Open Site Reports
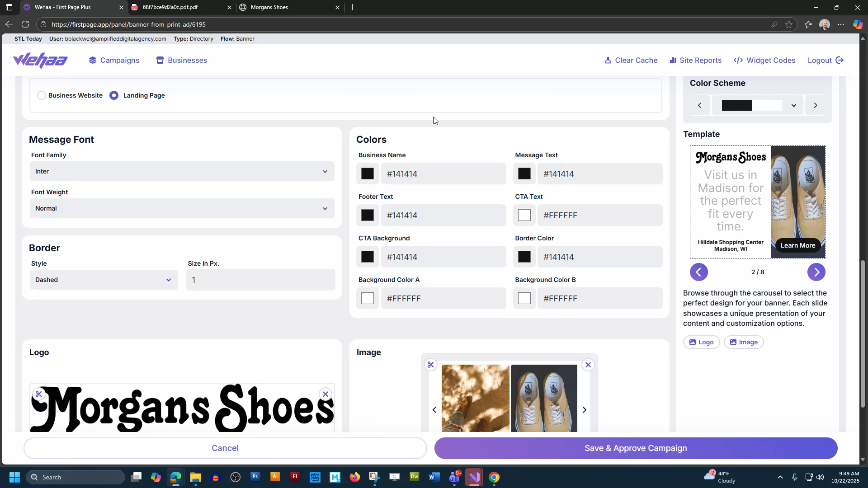868x488 pixels. [695, 60]
